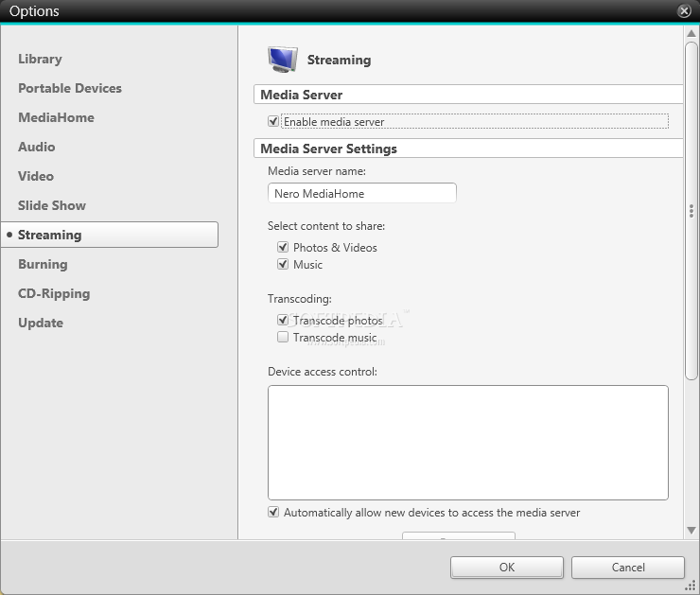Click Media Server Settings section header
Image resolution: width=700 pixels, height=595 pixels.
pos(468,149)
